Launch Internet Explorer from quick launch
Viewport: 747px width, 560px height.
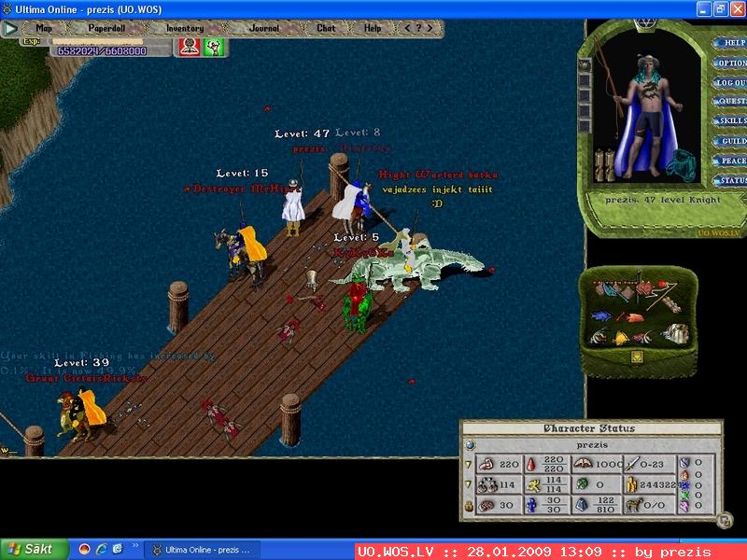pyautogui.click(x=101, y=550)
